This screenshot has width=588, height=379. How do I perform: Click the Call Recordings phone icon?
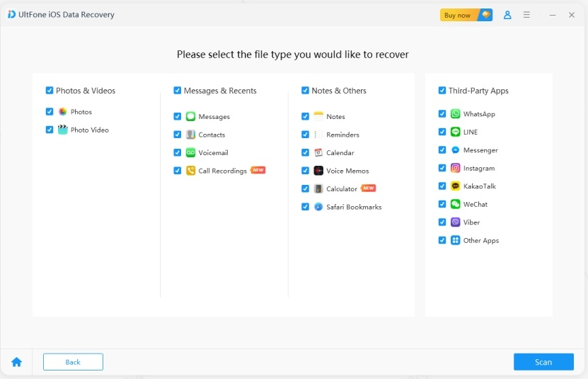190,171
